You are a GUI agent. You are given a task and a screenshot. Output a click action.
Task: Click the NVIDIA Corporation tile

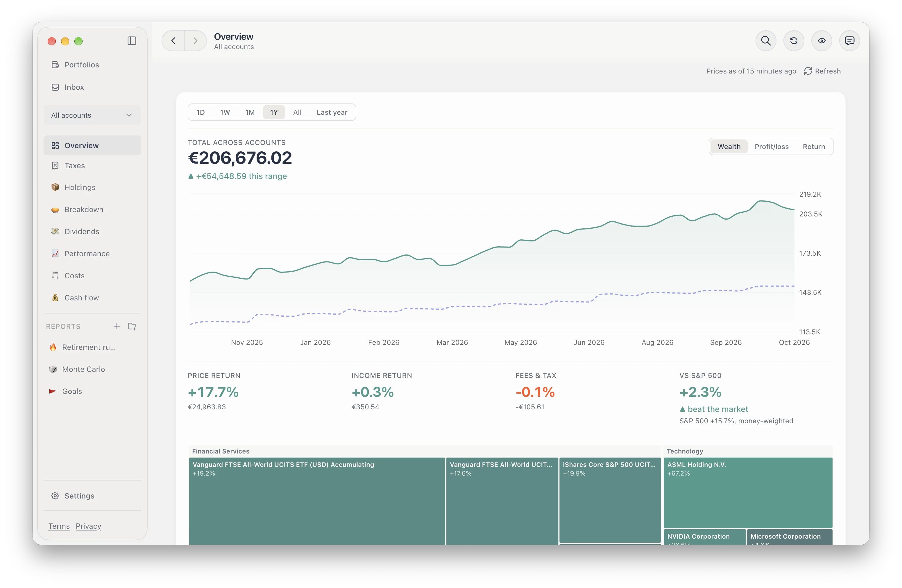(x=705, y=537)
